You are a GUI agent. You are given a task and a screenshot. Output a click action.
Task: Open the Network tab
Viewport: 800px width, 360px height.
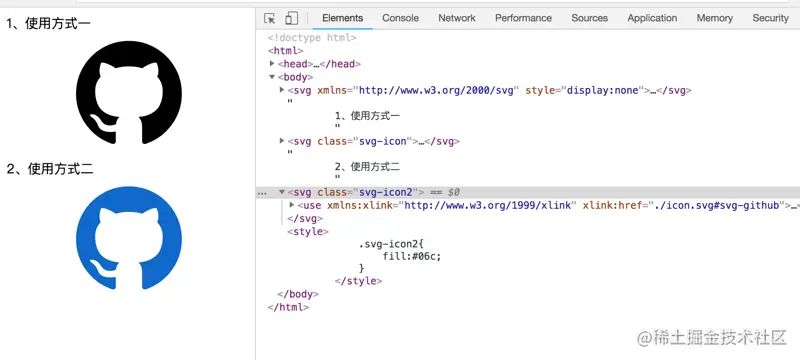tap(457, 18)
